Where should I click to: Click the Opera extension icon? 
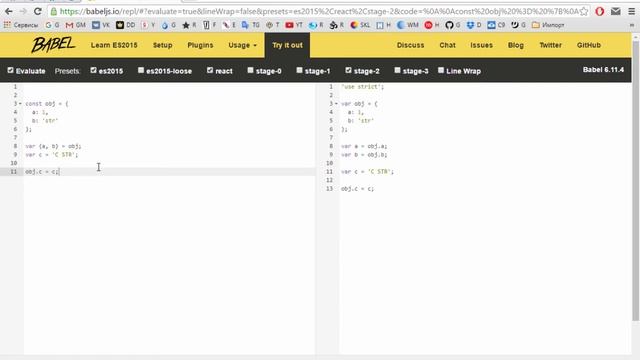coord(600,11)
